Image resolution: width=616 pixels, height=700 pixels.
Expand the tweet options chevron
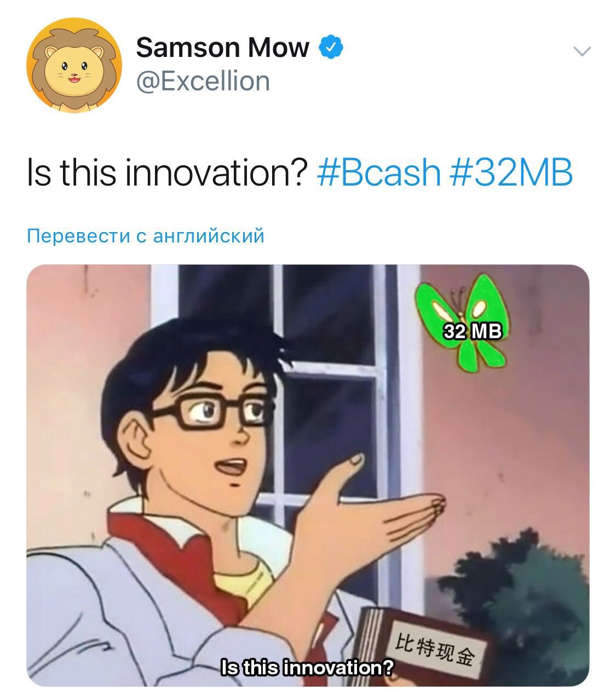click(582, 51)
